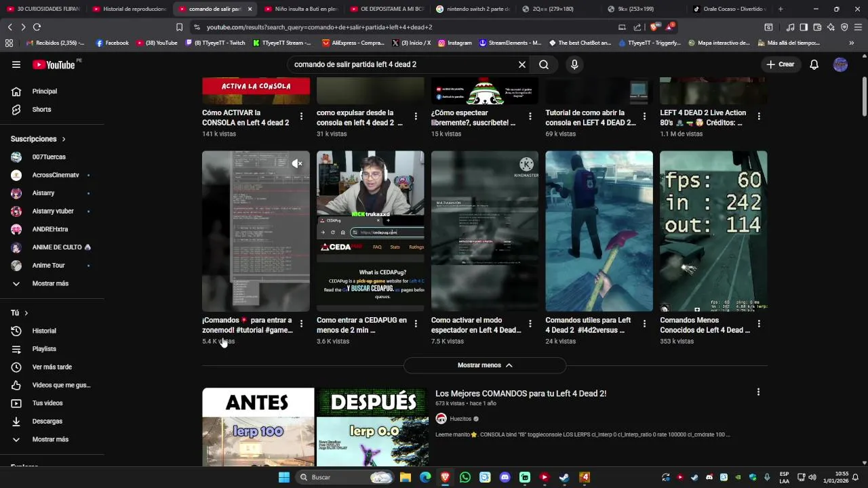
Task: Open Shorts in the sidebar
Action: point(41,109)
